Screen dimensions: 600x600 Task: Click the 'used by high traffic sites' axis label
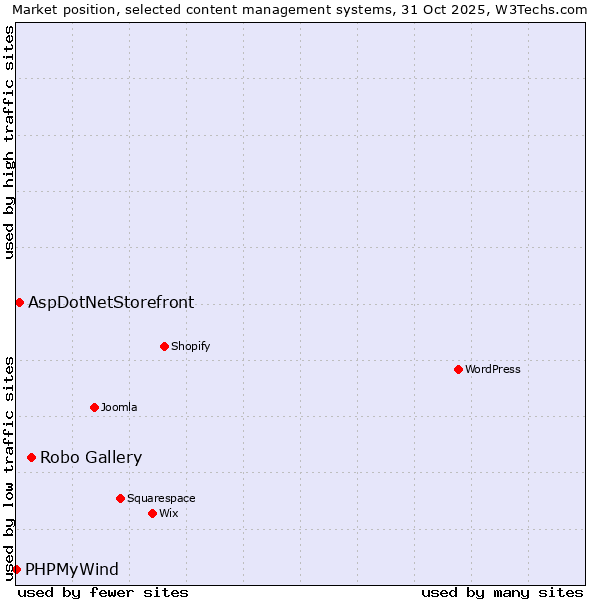[x=9, y=142]
